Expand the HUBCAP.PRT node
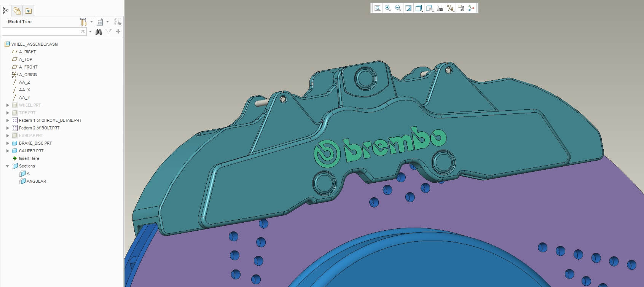Image resolution: width=644 pixels, height=287 pixels. (8, 136)
